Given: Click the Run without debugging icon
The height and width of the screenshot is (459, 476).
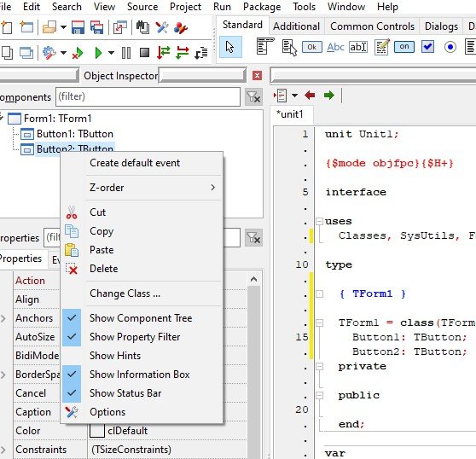Looking at the screenshot, I should click(x=78, y=53).
